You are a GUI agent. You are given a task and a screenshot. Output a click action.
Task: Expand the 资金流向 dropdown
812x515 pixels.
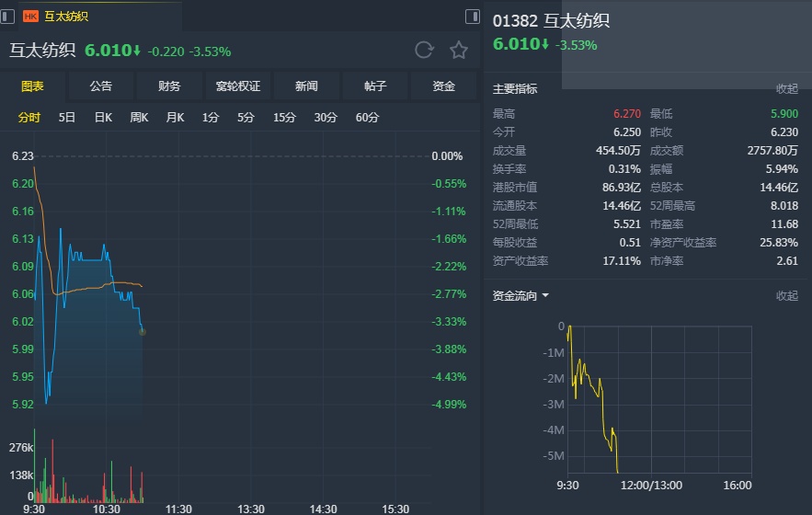coord(545,296)
